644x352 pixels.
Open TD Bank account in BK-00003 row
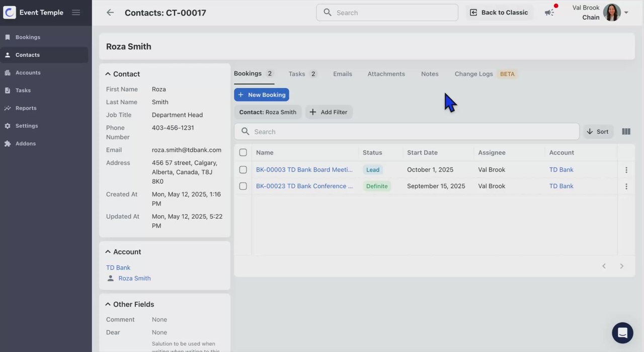click(561, 170)
